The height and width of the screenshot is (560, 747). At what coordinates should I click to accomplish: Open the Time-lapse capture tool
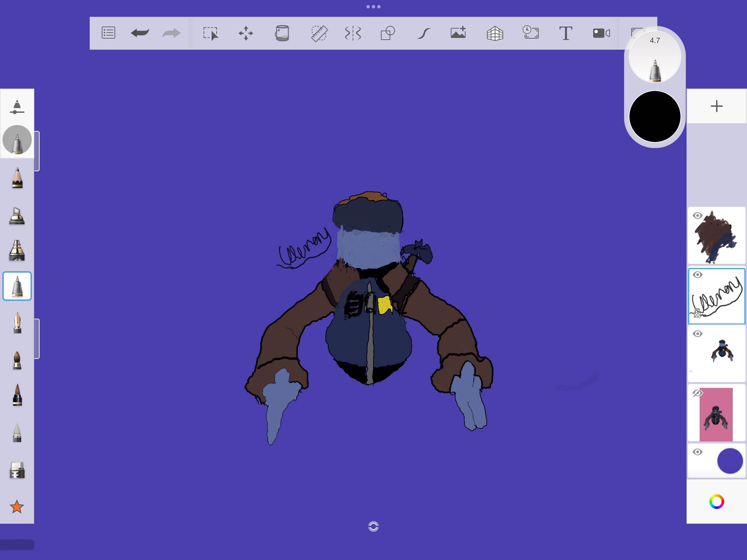[531, 33]
